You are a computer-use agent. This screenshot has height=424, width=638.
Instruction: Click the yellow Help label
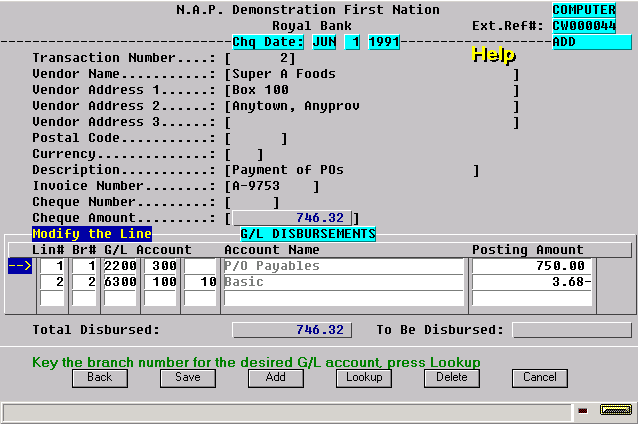pyautogui.click(x=494, y=55)
